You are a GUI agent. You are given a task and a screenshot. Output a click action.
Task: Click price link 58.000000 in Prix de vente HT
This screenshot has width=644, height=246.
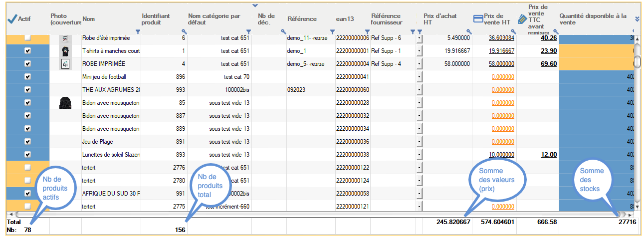pyautogui.click(x=501, y=64)
